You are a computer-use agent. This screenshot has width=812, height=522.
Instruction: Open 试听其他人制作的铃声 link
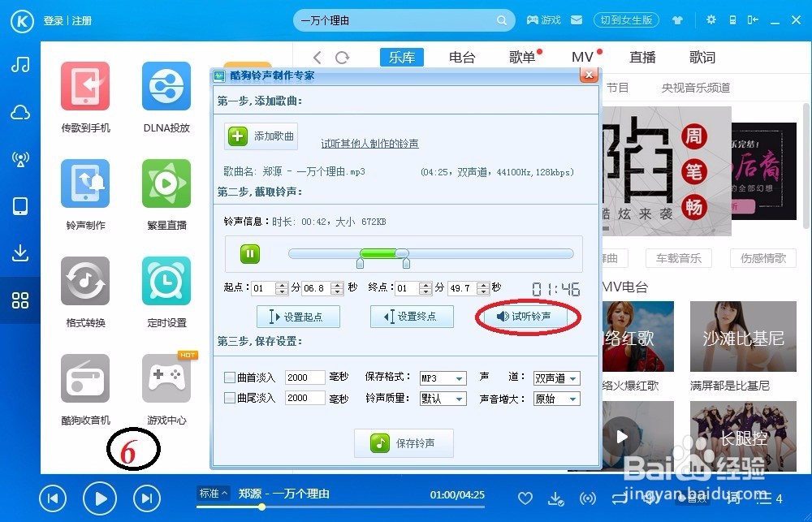pyautogui.click(x=369, y=144)
